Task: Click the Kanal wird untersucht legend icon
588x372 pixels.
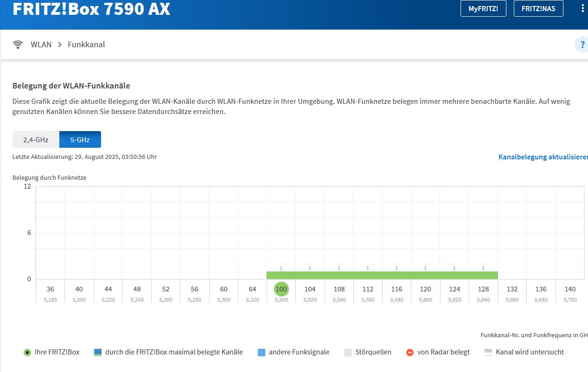Action: (488, 353)
